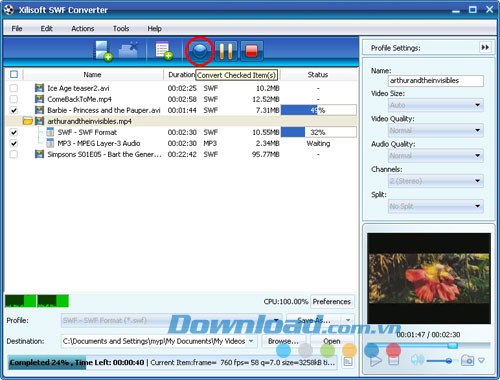The height and width of the screenshot is (380, 500).
Task: Select the arthurandtheinvisibles.mp4 group row
Action: (182, 121)
